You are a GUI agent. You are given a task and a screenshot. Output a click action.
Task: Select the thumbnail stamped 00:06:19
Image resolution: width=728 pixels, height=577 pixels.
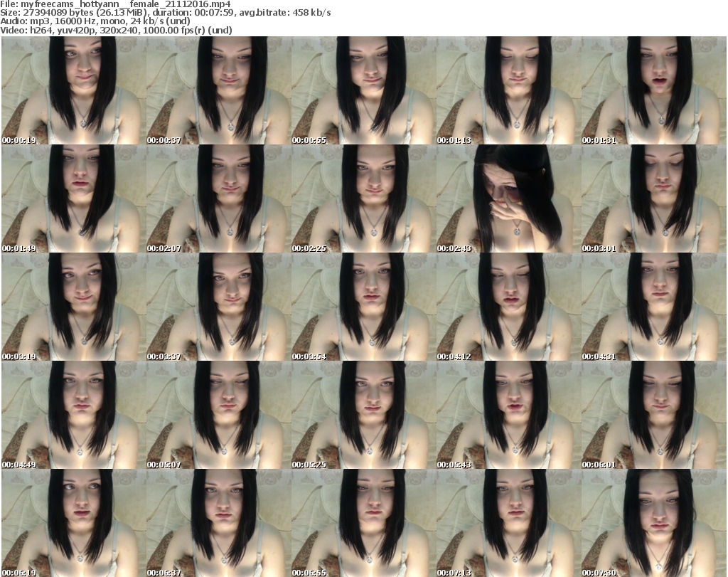point(74,523)
